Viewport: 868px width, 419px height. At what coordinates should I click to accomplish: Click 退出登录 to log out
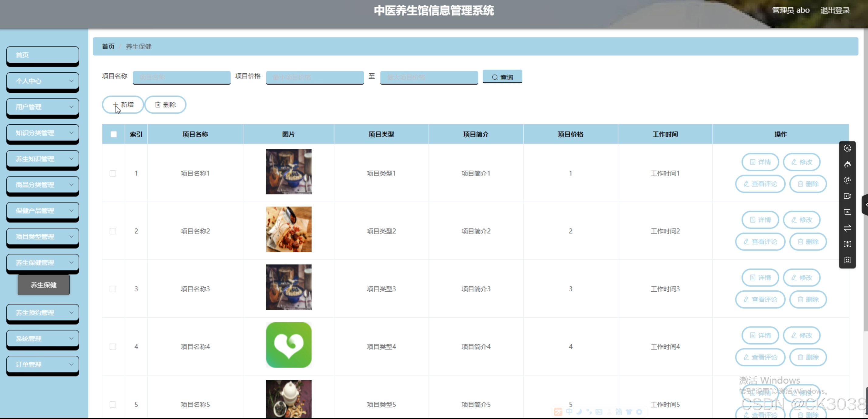pos(835,10)
